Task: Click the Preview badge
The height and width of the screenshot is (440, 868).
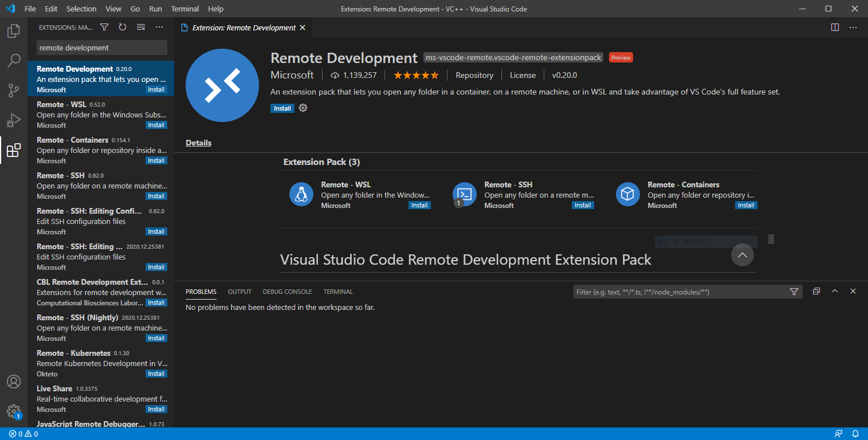Action: pyautogui.click(x=620, y=57)
